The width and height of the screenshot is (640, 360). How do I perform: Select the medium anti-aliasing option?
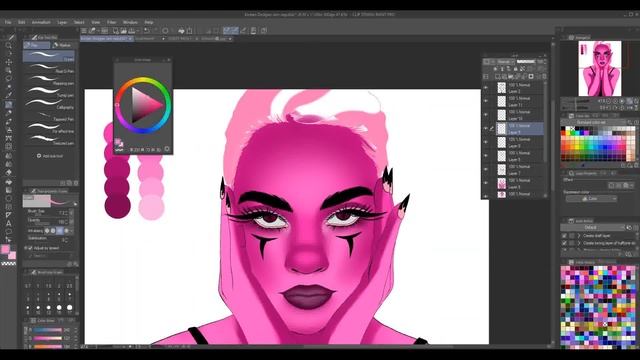click(x=60, y=231)
